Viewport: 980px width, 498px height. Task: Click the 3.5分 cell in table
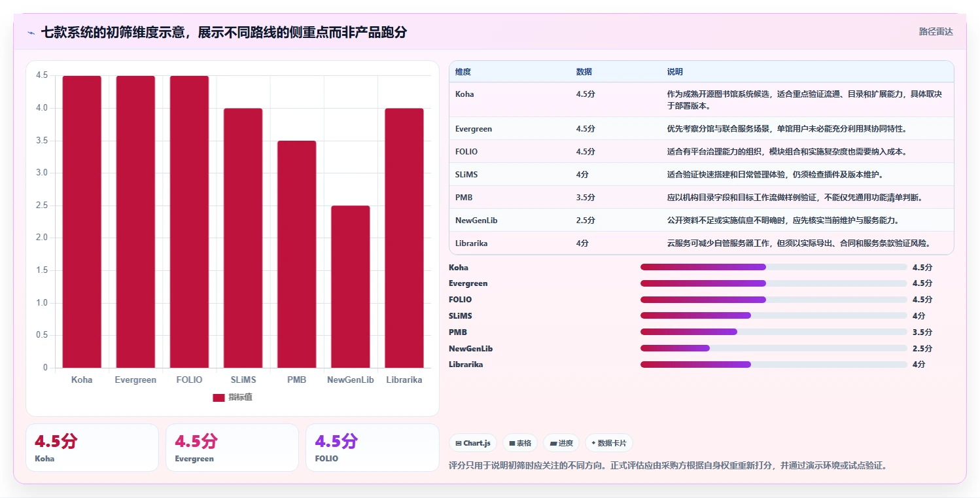click(x=586, y=198)
